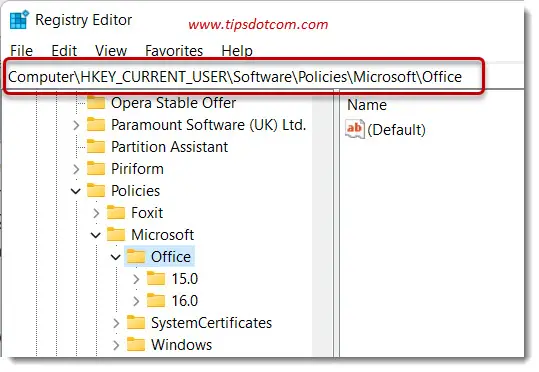The height and width of the screenshot is (372, 539).
Task: Select the 'Microsoft' tree label
Action: tap(163, 234)
